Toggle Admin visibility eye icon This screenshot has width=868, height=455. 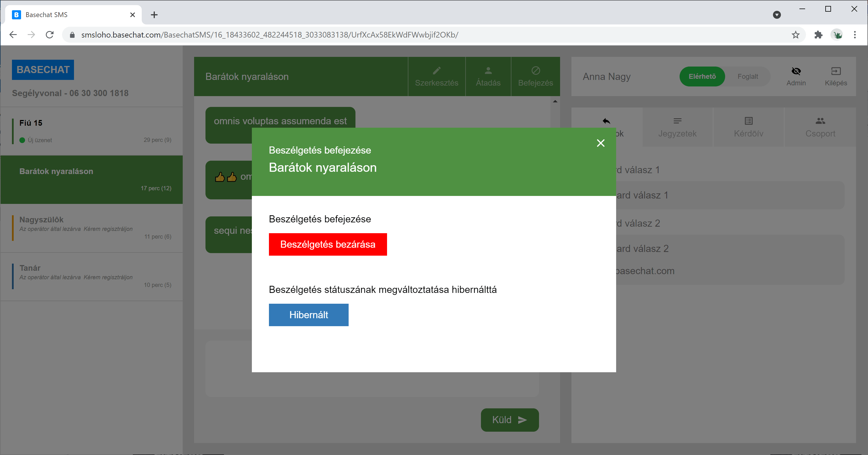tap(796, 71)
